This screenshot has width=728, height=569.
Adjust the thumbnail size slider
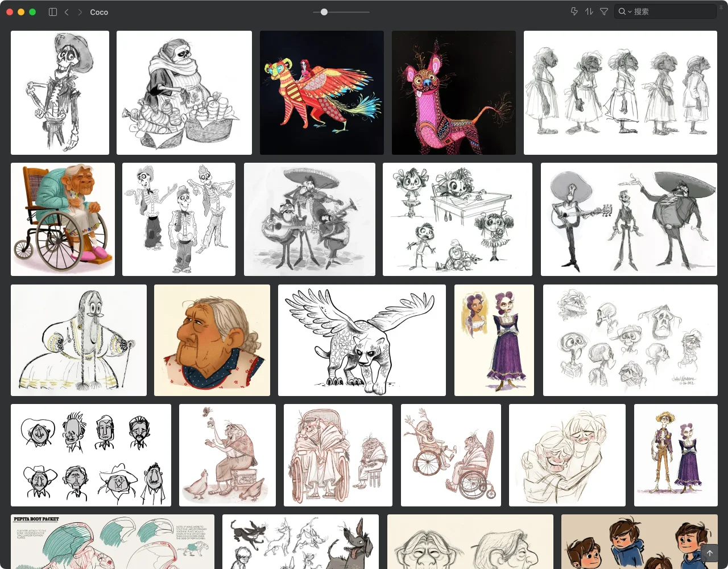[x=341, y=12]
